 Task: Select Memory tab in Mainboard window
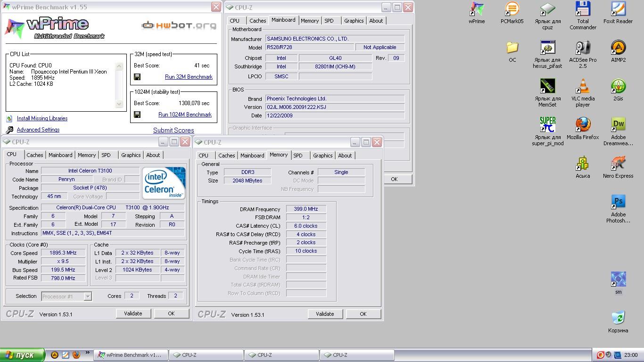(x=310, y=21)
